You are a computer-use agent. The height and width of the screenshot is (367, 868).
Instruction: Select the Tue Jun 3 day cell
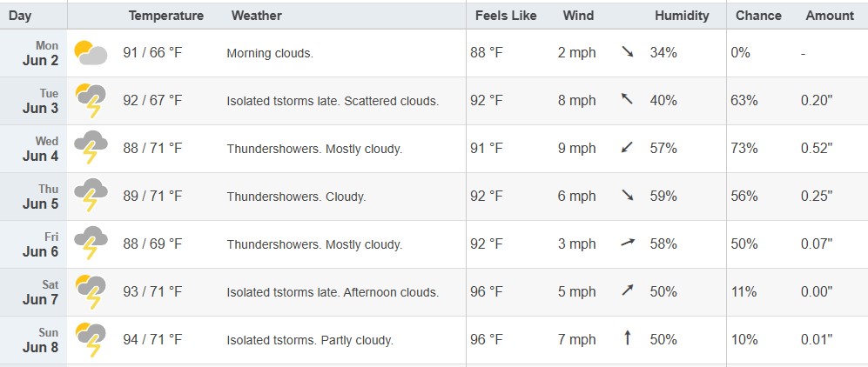[34, 101]
